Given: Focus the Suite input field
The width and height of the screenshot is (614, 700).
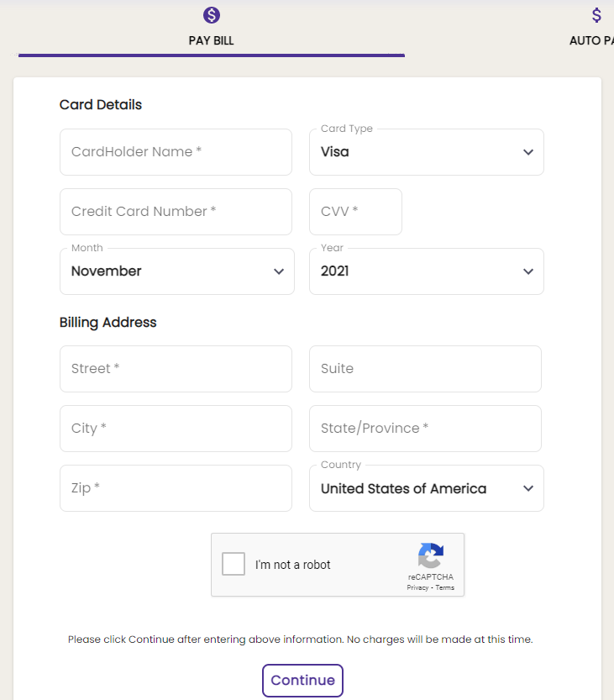Looking at the screenshot, I should 425,369.
